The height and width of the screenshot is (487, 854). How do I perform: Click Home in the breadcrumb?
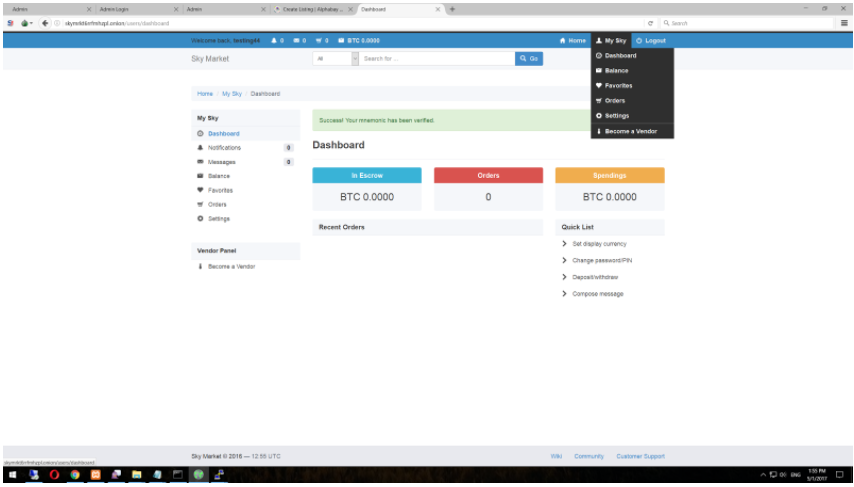(x=205, y=94)
